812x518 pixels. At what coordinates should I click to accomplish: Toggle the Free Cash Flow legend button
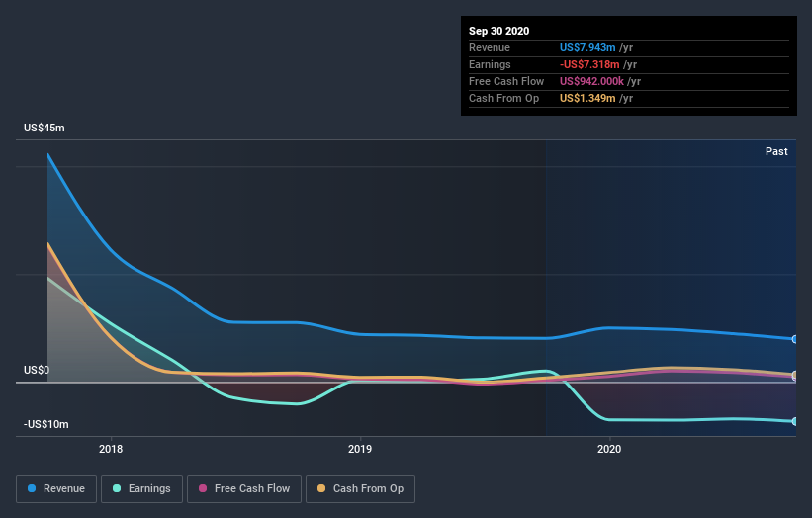pyautogui.click(x=244, y=489)
